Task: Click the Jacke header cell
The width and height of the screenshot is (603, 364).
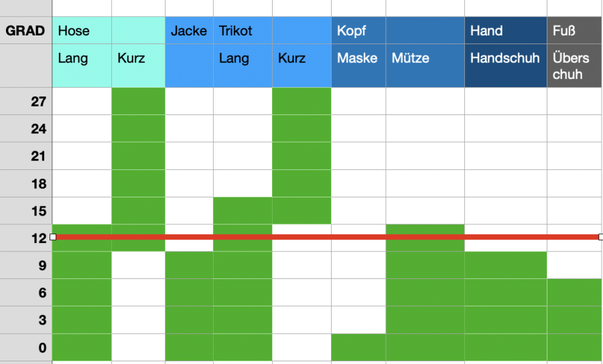Action: 189,31
